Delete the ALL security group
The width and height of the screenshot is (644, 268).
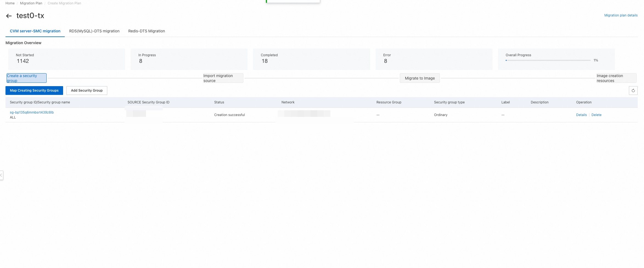[x=596, y=115]
